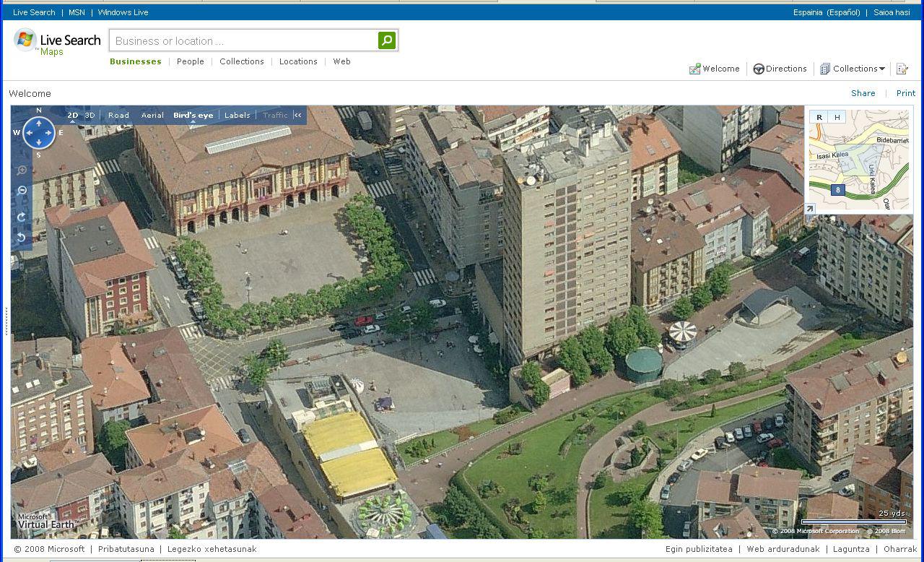Select the Aerial map style

(x=152, y=115)
